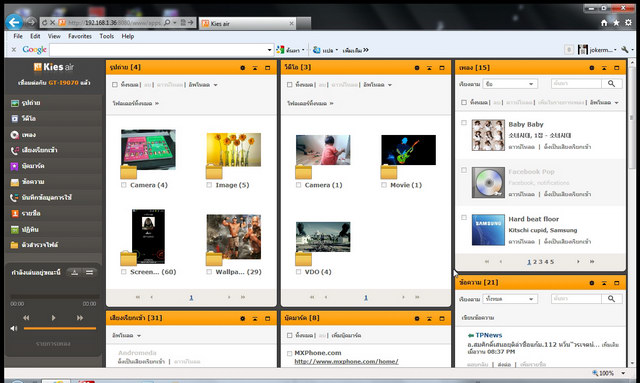Open the Favorites menu

[80, 36]
